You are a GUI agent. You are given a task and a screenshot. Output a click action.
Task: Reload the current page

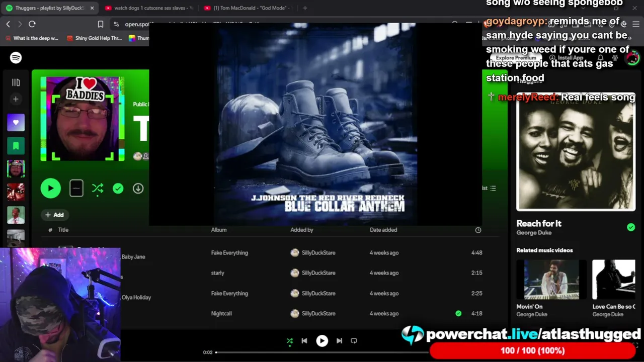pos(32,24)
